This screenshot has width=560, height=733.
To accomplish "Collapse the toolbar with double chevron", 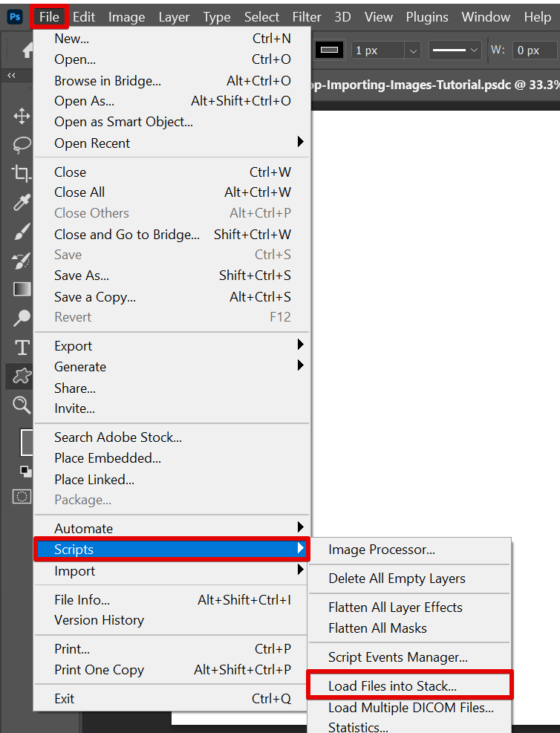I will pyautogui.click(x=11, y=75).
